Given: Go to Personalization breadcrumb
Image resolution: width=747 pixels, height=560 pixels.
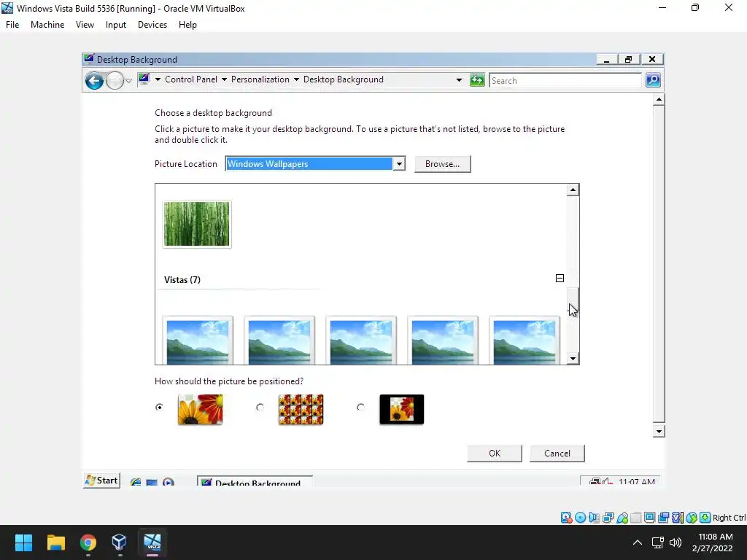Looking at the screenshot, I should pyautogui.click(x=260, y=79).
